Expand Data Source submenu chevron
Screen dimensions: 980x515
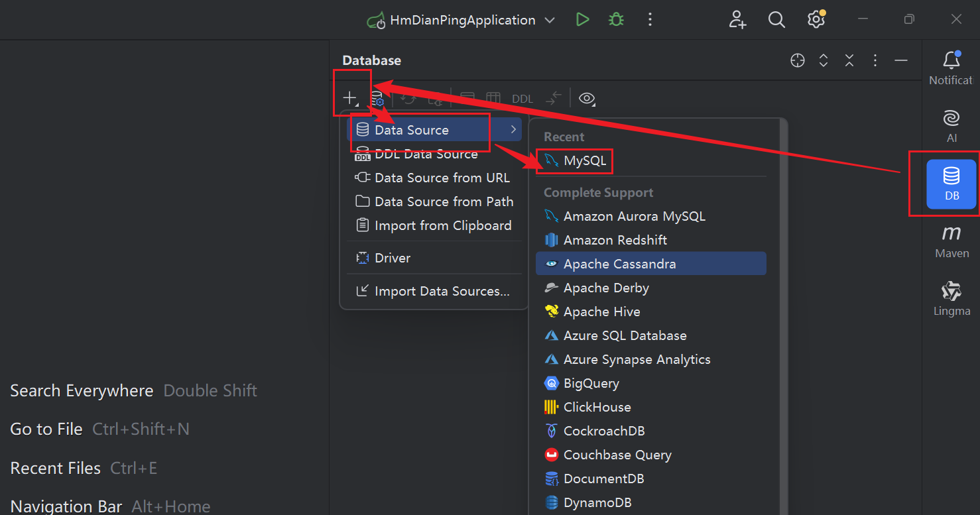(513, 130)
